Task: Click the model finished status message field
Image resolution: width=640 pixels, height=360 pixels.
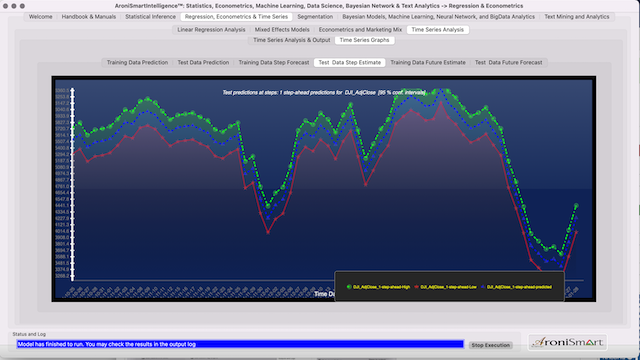Action: pos(240,344)
